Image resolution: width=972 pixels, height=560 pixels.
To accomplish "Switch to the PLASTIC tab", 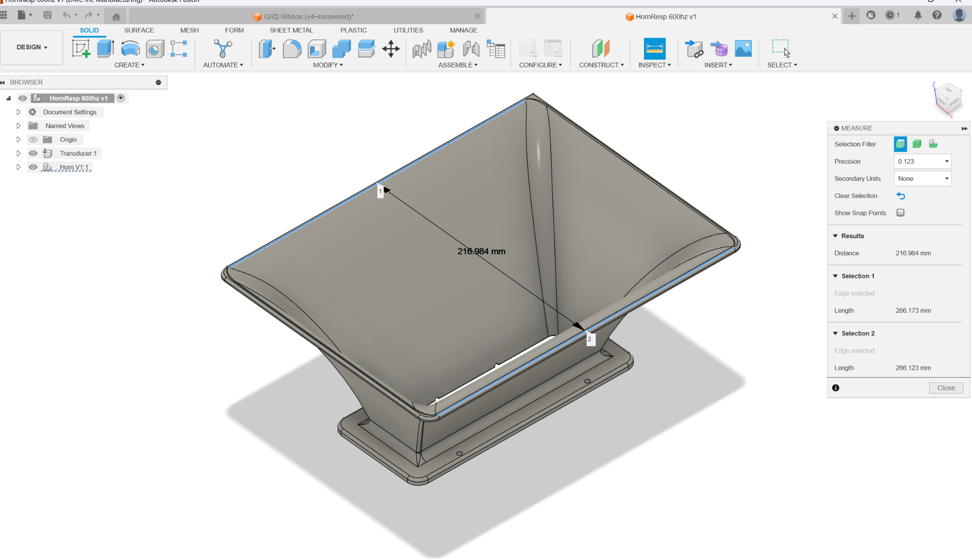I will 354,30.
